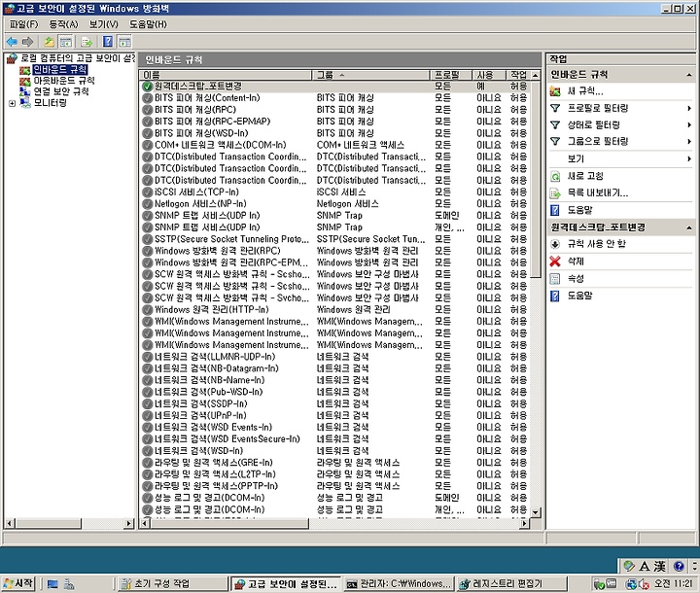Image resolution: width=700 pixels, height=593 pixels.
Task: Click the rule list horizontal scrollbar thumb
Action: pos(229,523)
